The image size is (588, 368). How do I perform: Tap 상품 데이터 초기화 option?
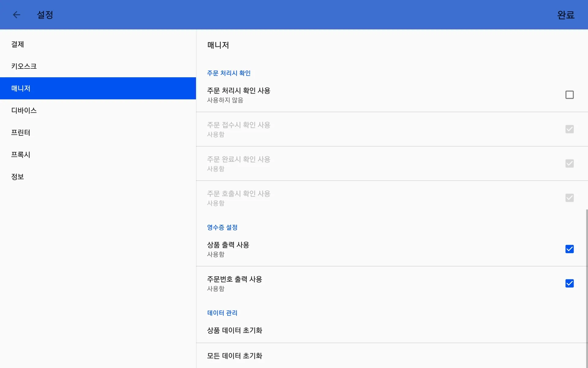(x=235, y=331)
